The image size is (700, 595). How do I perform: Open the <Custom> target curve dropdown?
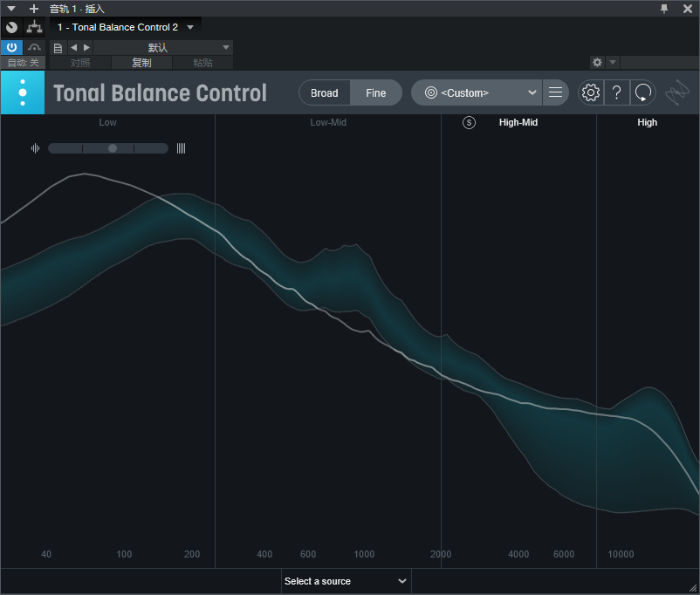[x=477, y=92]
